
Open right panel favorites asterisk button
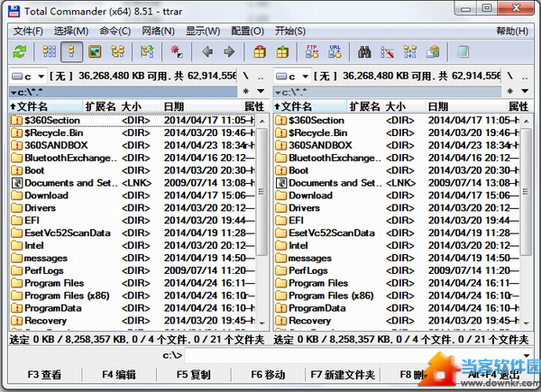point(510,91)
